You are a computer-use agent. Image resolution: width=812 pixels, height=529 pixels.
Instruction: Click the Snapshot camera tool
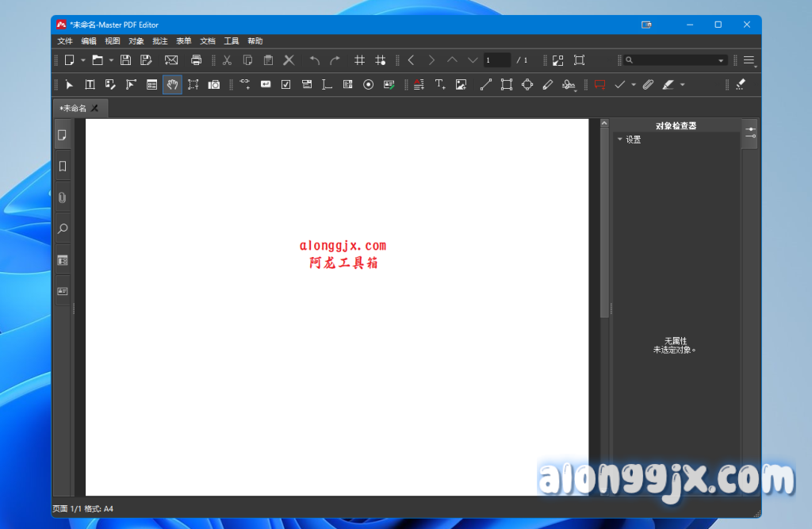[x=214, y=85]
